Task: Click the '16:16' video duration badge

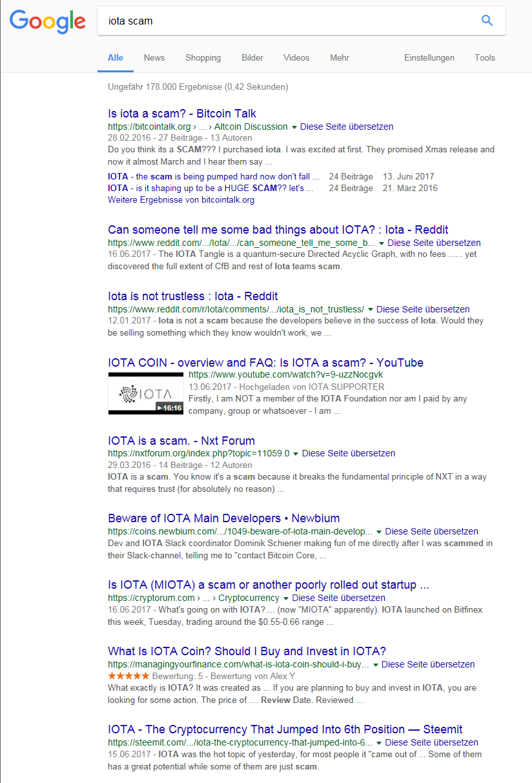Action: coord(169,408)
